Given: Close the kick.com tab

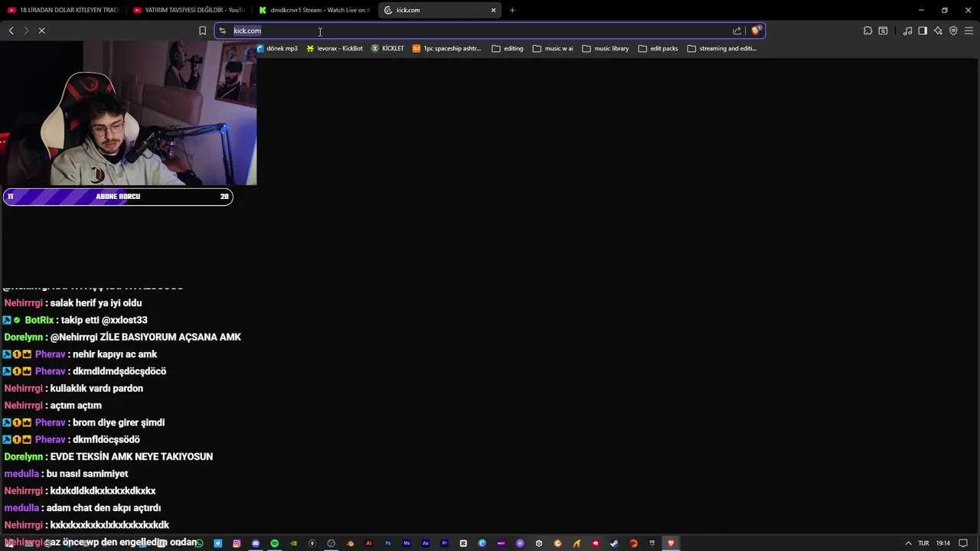Looking at the screenshot, I should point(493,10).
